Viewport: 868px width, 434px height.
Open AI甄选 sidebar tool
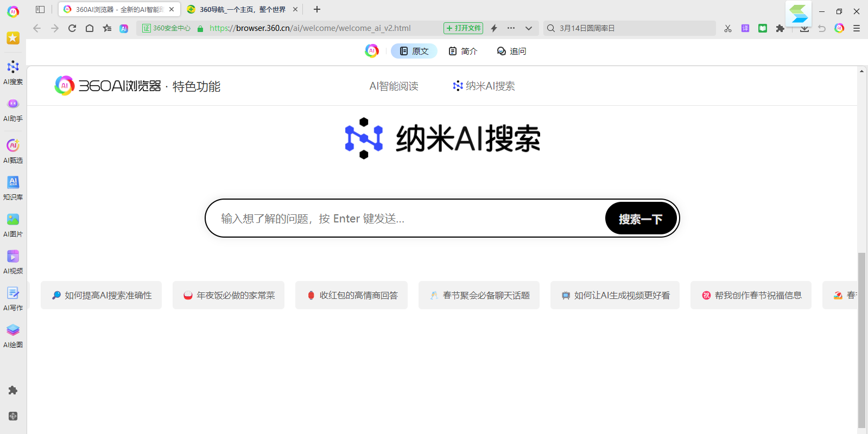(13, 151)
